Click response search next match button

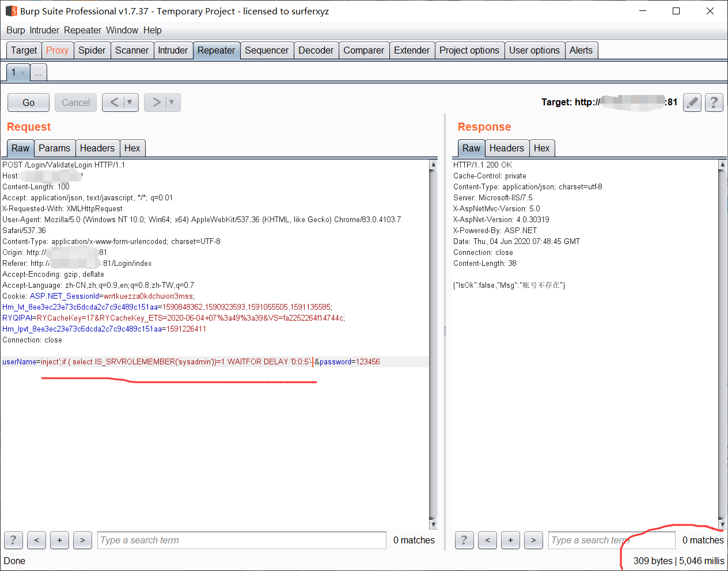coord(533,540)
